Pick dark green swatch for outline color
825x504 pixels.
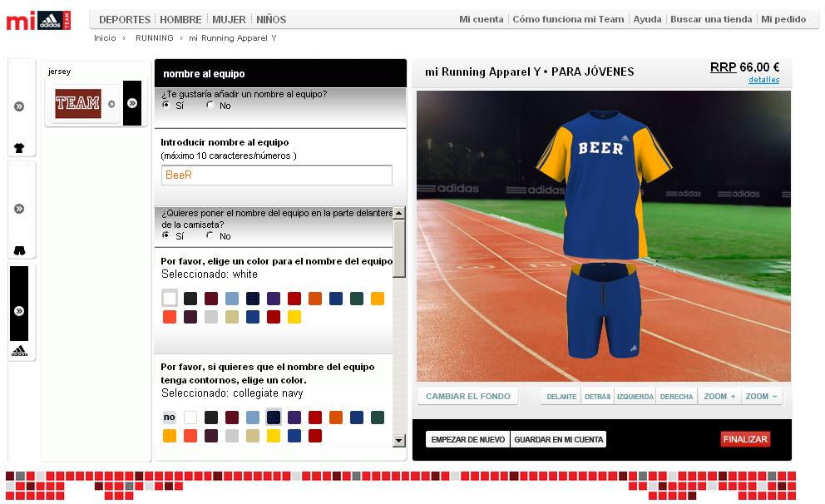378,418
